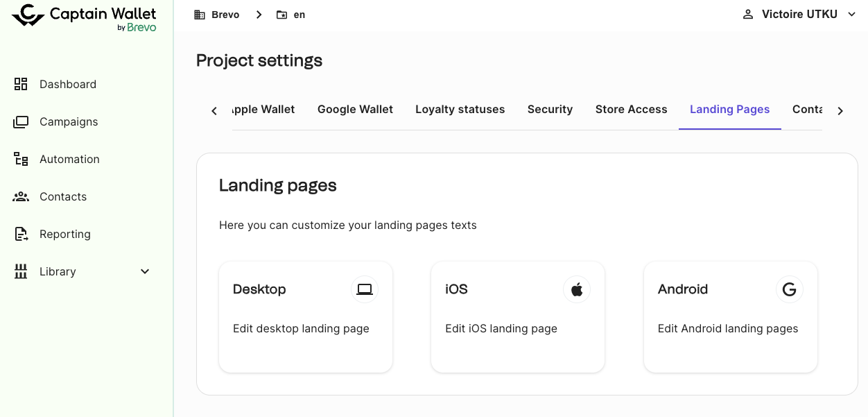Go to the Store Access tab
The image size is (868, 417).
click(631, 110)
